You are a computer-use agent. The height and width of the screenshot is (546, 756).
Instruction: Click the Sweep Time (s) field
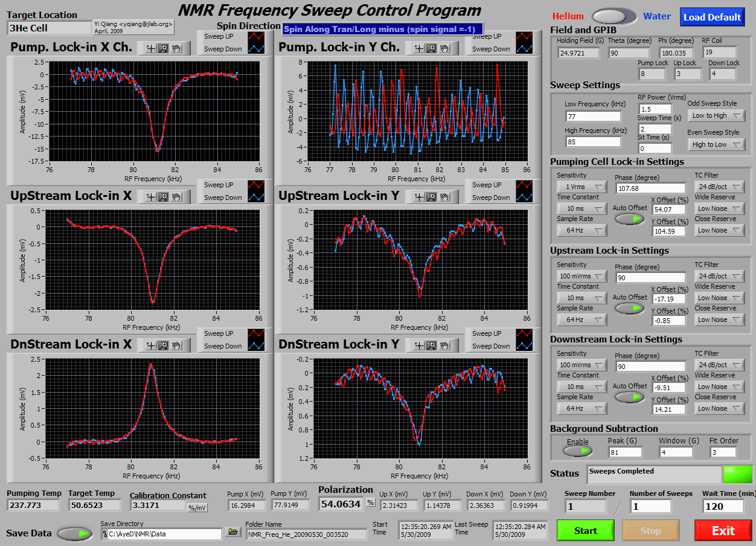click(x=655, y=129)
